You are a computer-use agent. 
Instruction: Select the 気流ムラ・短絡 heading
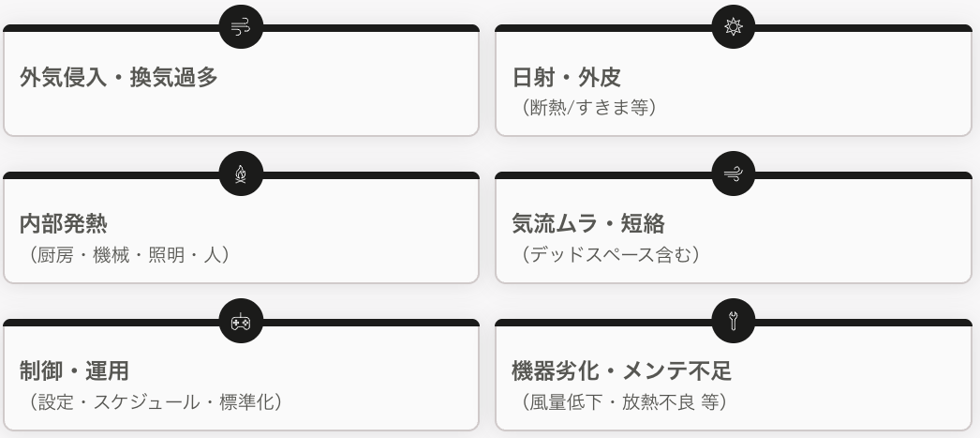(x=588, y=224)
